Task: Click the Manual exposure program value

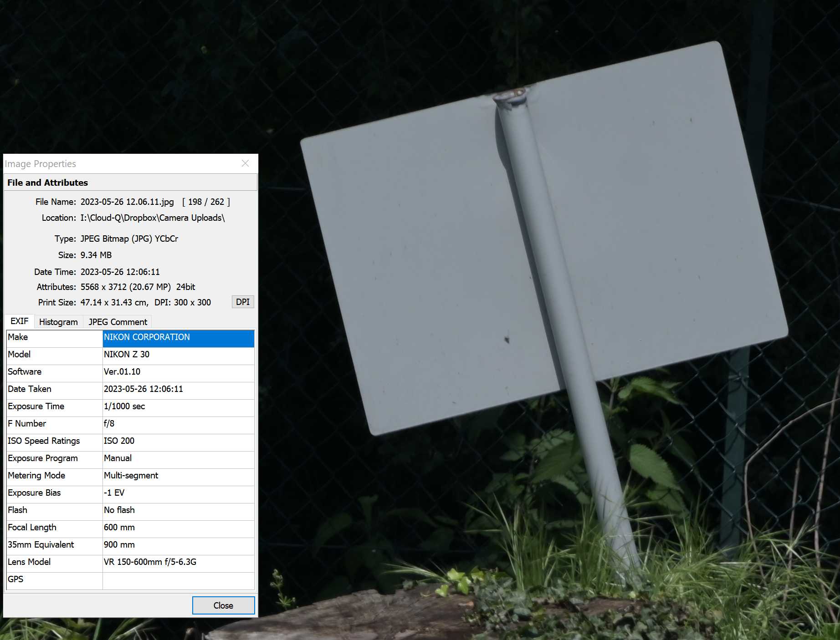Action: [178, 458]
